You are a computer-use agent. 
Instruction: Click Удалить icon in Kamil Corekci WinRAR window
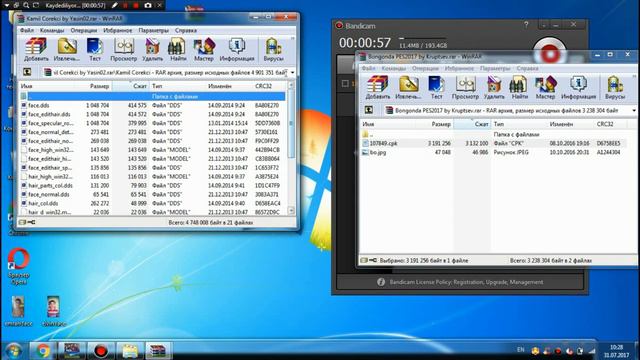[152, 49]
